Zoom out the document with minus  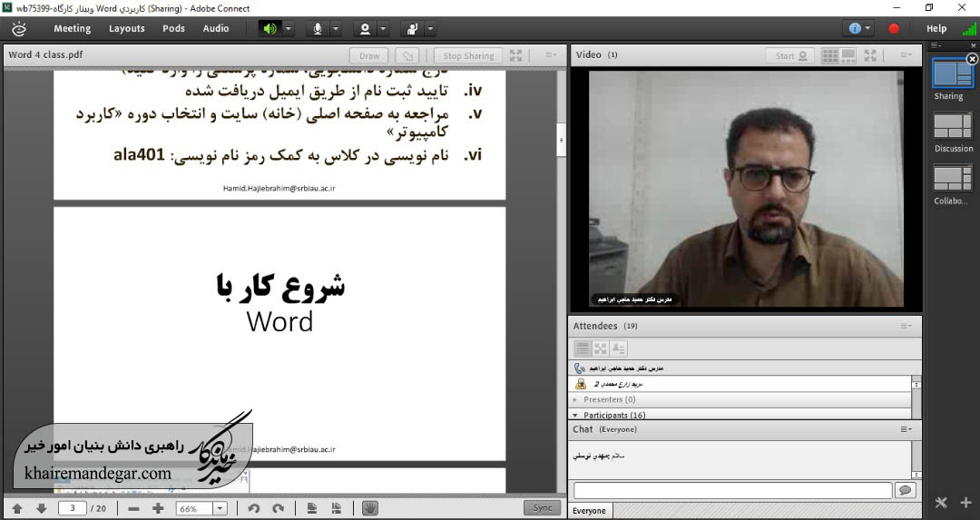133,509
